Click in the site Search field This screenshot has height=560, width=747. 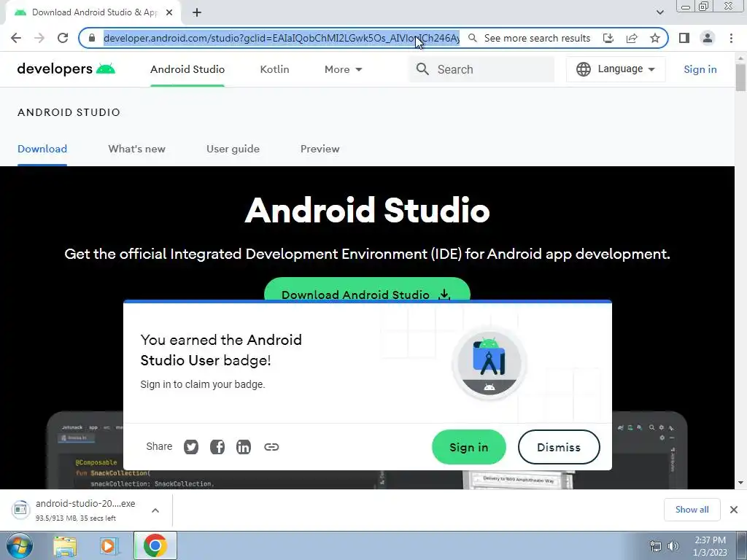[x=481, y=69]
